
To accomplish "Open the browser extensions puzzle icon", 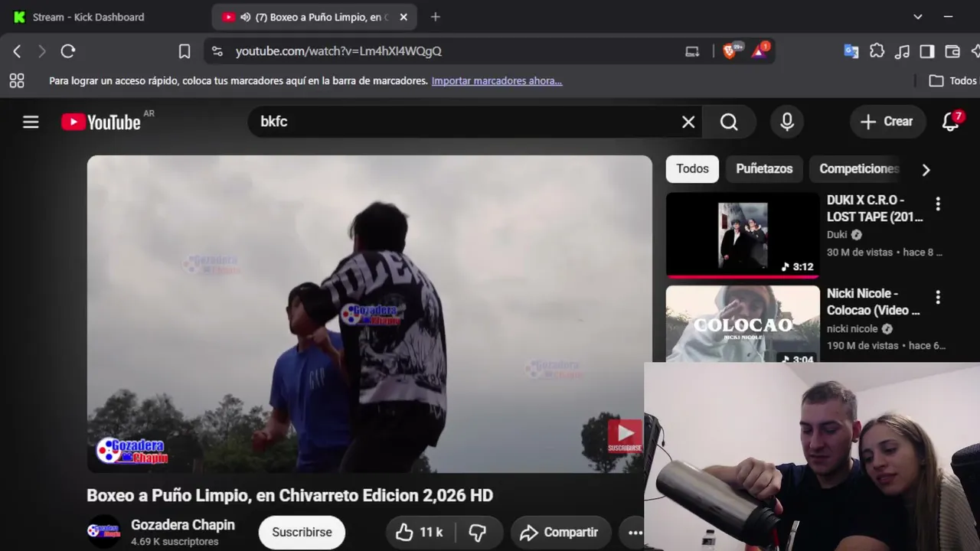I will click(x=877, y=51).
